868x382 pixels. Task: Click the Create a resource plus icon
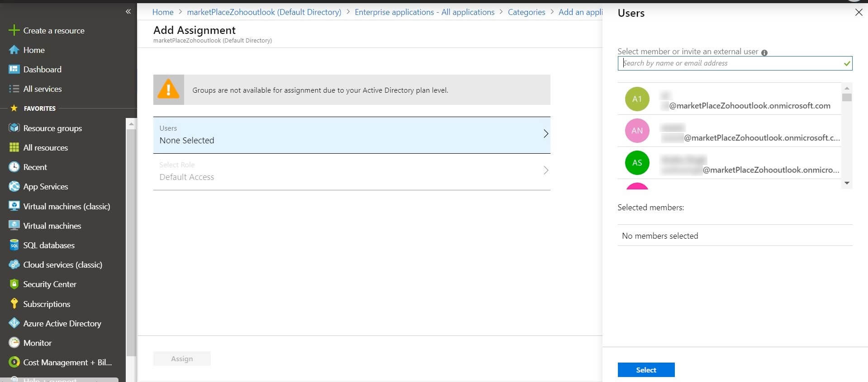[x=14, y=30]
